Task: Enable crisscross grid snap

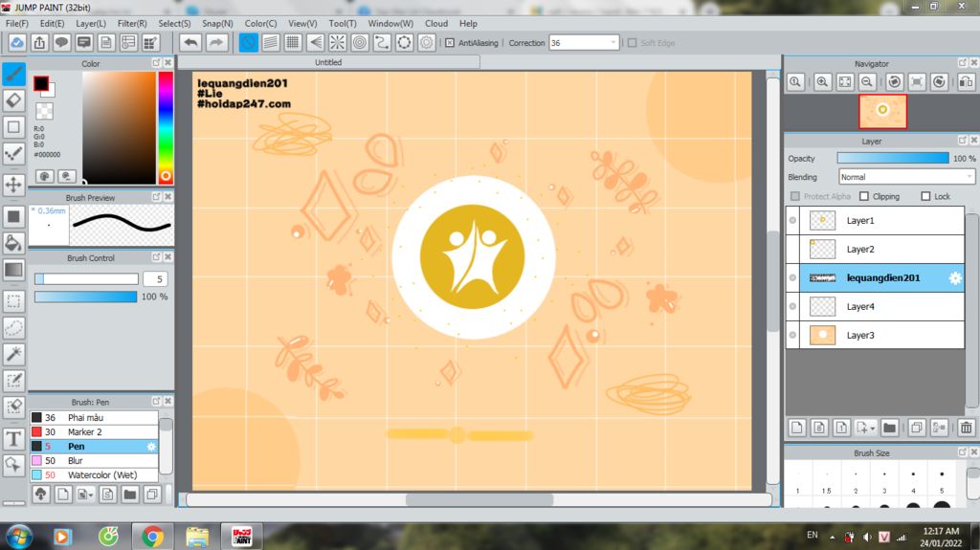Action: 293,42
